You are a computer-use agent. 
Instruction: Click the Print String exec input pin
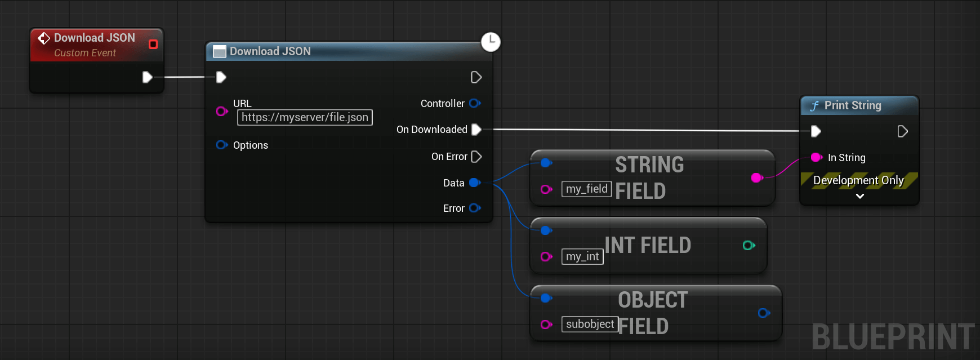(816, 131)
